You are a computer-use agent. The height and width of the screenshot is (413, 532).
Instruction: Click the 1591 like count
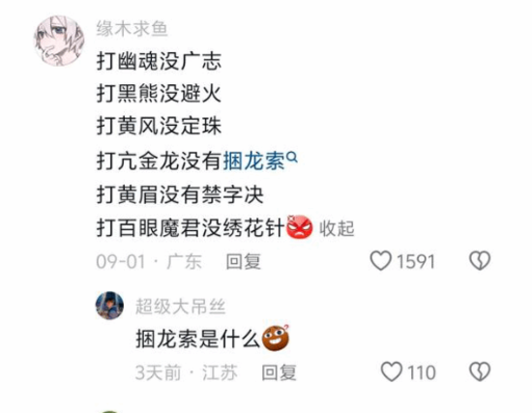tap(416, 262)
